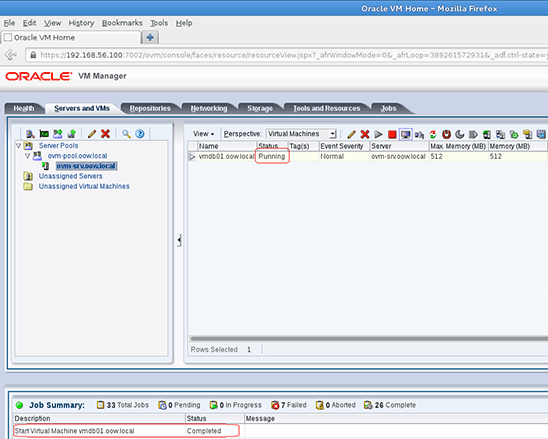This screenshot has height=439, width=548.
Task: Switch to the Storage tab
Action: tap(260, 108)
